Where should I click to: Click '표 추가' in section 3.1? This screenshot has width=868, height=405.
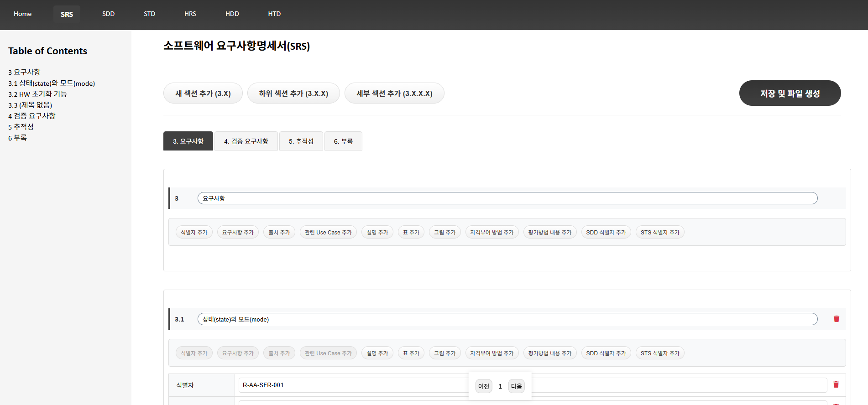click(411, 353)
